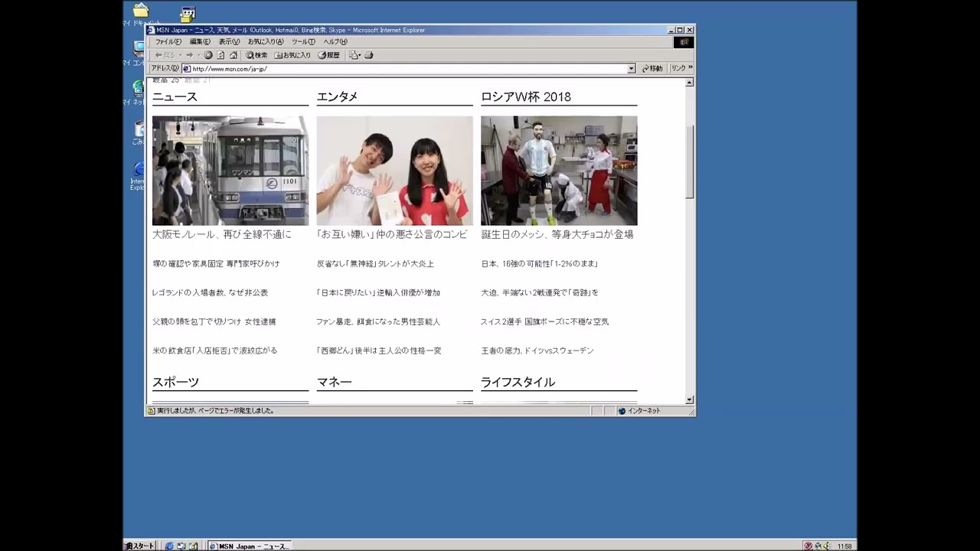This screenshot has width=980, height=551.
Task: Open link レゴランドの入場者数、なぜ非公表
Action: pos(210,292)
